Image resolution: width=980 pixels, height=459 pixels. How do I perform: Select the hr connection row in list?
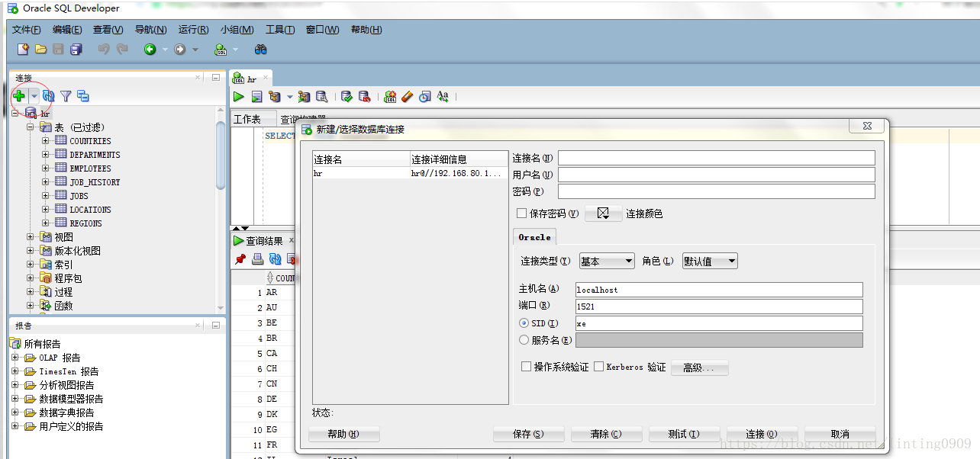click(x=410, y=173)
